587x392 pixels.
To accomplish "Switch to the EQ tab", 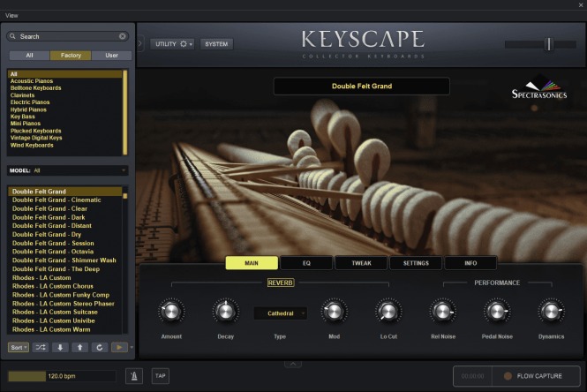I will pos(306,263).
